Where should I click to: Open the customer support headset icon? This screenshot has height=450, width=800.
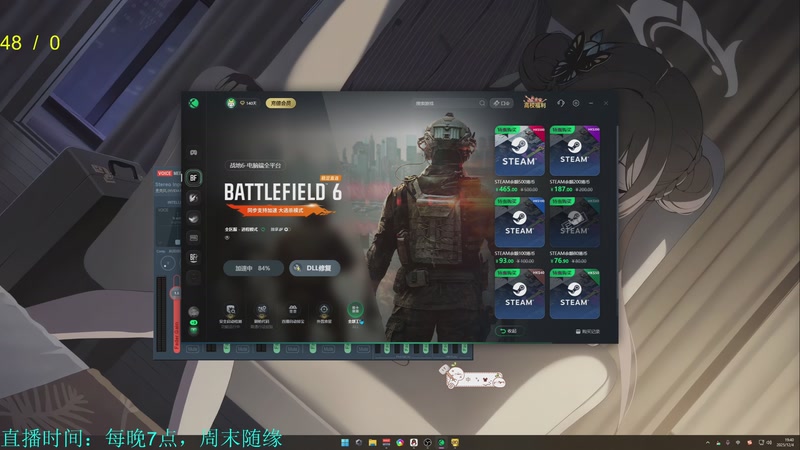click(561, 103)
